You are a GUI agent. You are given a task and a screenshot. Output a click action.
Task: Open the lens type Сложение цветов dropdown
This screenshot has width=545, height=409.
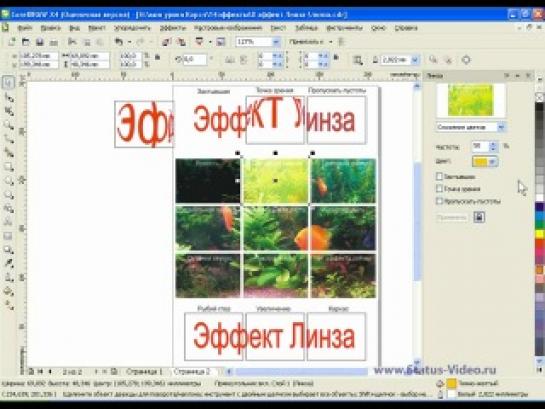(470, 127)
